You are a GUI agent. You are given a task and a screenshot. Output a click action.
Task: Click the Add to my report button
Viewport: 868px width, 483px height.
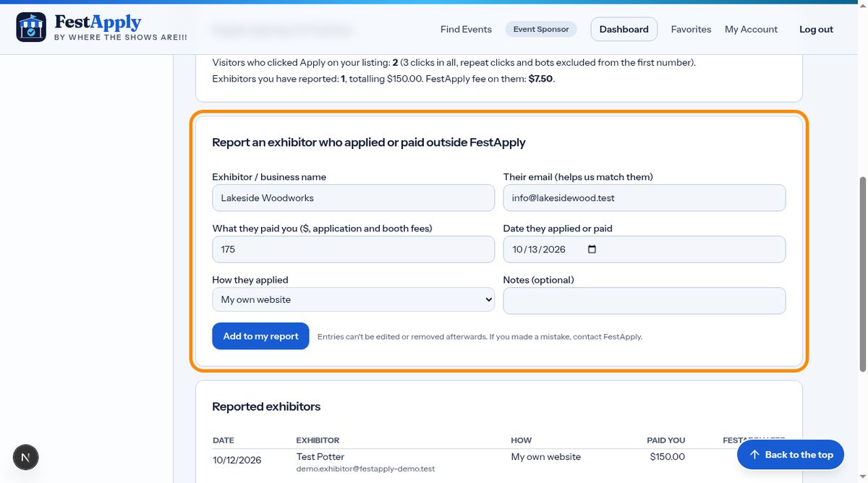click(260, 336)
